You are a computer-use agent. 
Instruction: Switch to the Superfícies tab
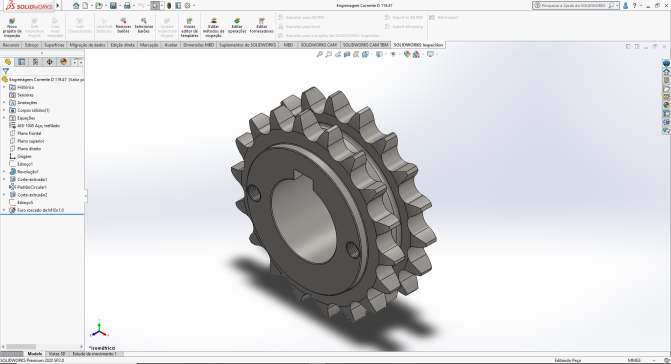coord(54,45)
